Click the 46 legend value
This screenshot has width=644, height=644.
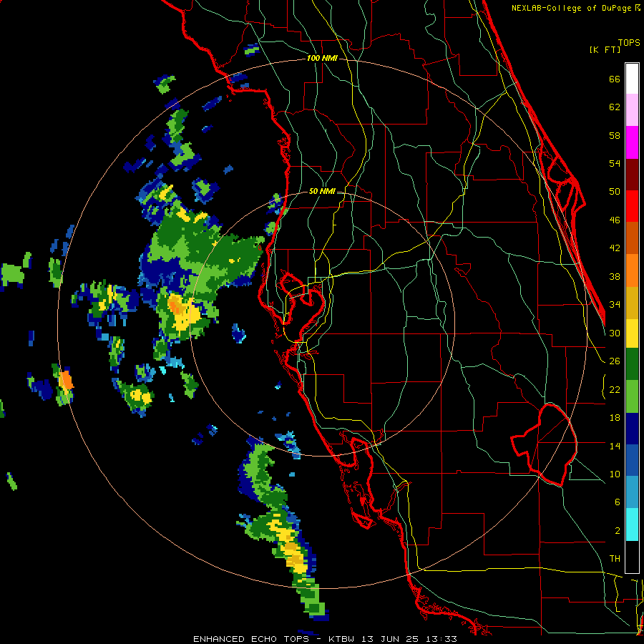615,220
